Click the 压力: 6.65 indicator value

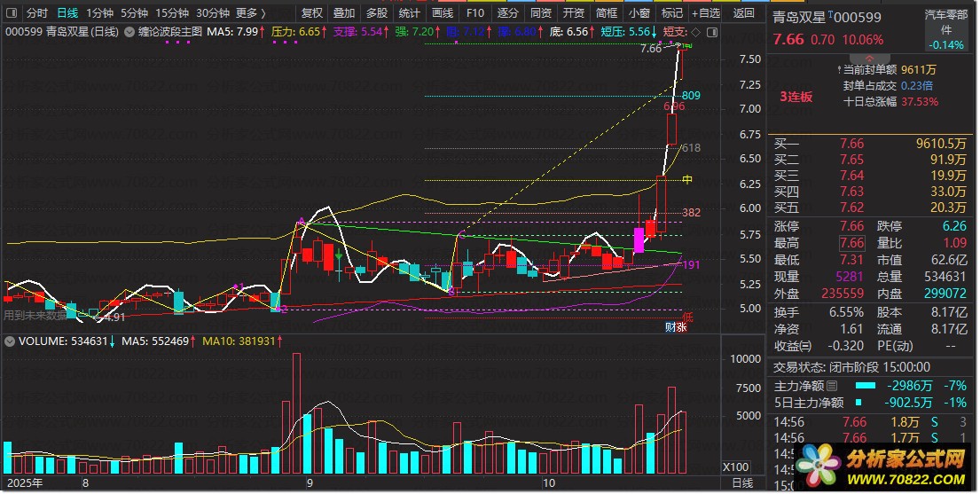click(299, 32)
